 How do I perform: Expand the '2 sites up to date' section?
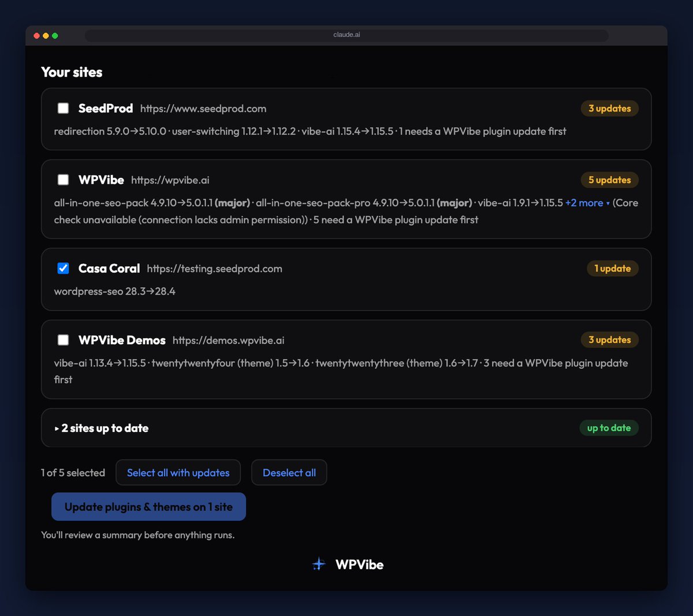[x=346, y=428]
